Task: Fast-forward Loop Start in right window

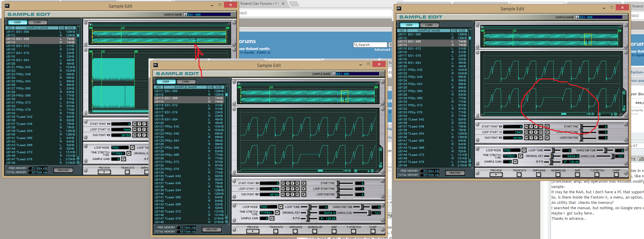Action: tap(541, 132)
